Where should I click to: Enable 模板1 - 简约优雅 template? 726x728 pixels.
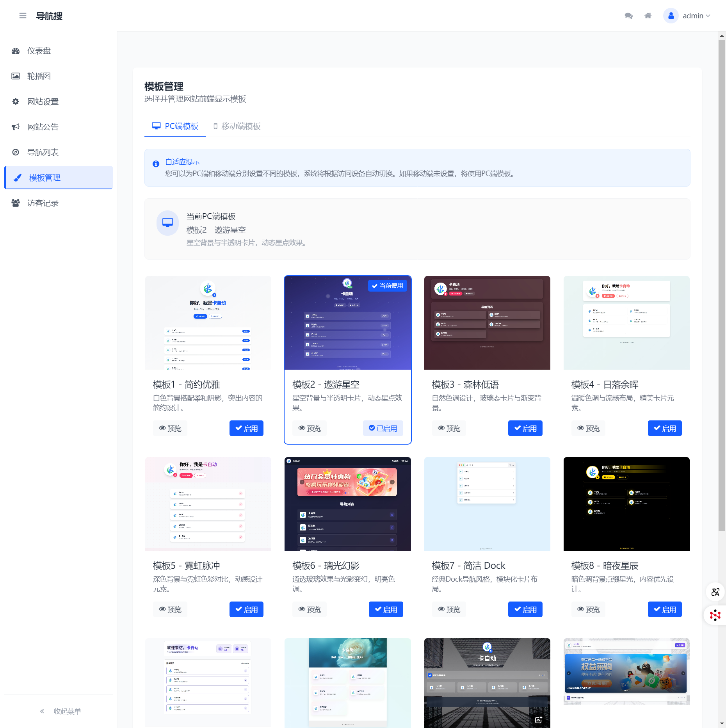click(x=246, y=428)
